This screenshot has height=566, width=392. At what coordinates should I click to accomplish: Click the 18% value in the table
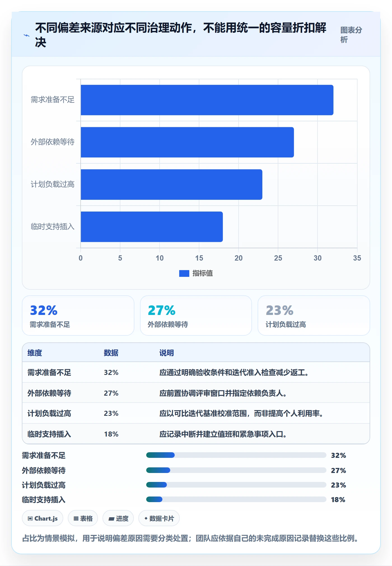[111, 434]
